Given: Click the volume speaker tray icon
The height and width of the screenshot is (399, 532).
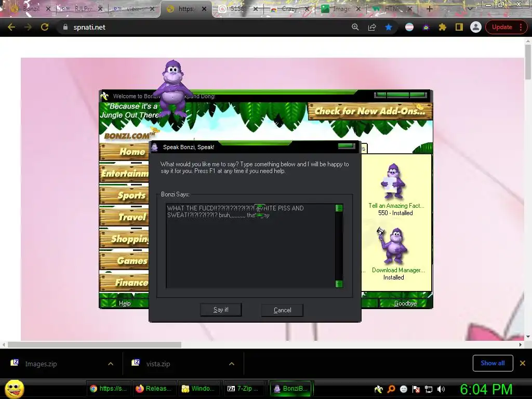Looking at the screenshot, I should click(441, 389).
